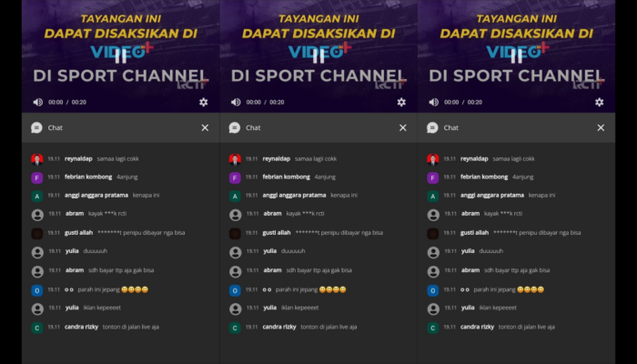
Task: Select 'iklan kepeeeet' message in right chat
Action: pyautogui.click(x=498, y=308)
